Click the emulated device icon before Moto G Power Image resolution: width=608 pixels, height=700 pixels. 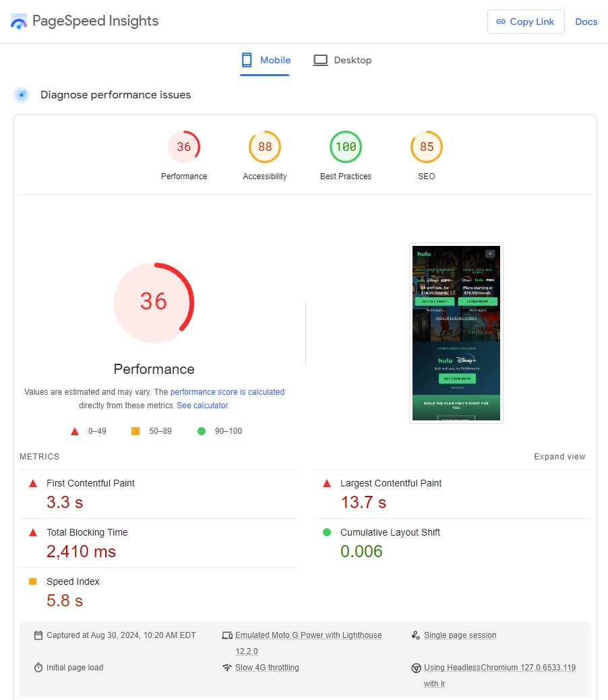pos(227,635)
